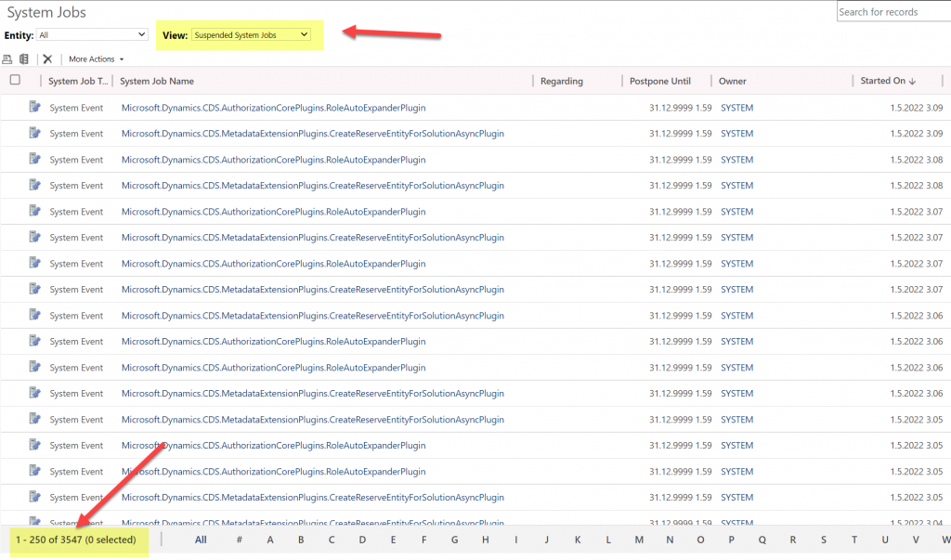This screenshot has height=560, width=951.
Task: Click SYSTEM owner link in RoleAutoExpanderPlugin 3.09 row
Action: [736, 108]
